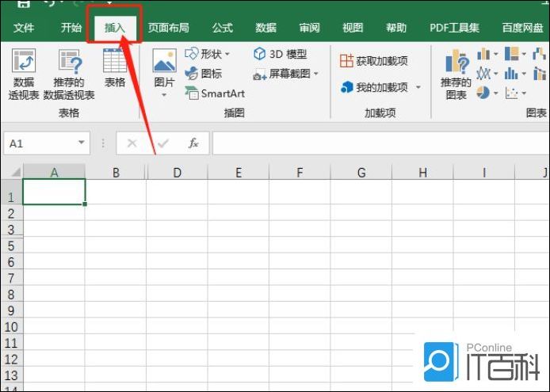This screenshot has width=550, height=392.
Task: Select column G header
Action: 361,172
